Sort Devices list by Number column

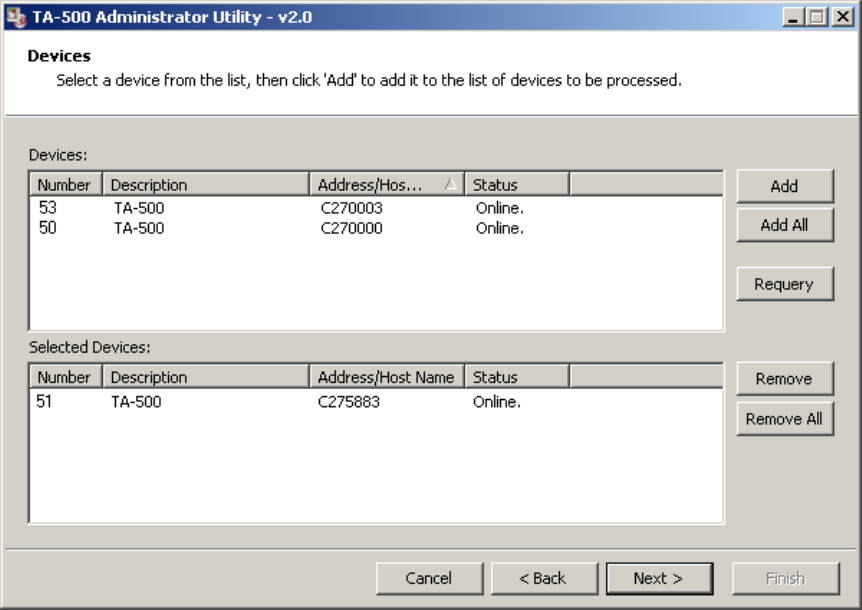coord(66,185)
